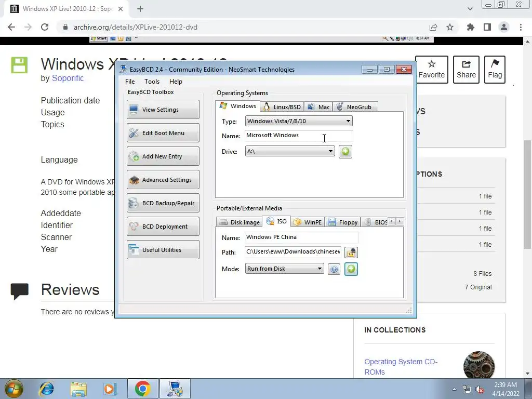Viewport: 532px width, 399px height.
Task: Open the Add New Entry section
Action: pyautogui.click(x=163, y=156)
